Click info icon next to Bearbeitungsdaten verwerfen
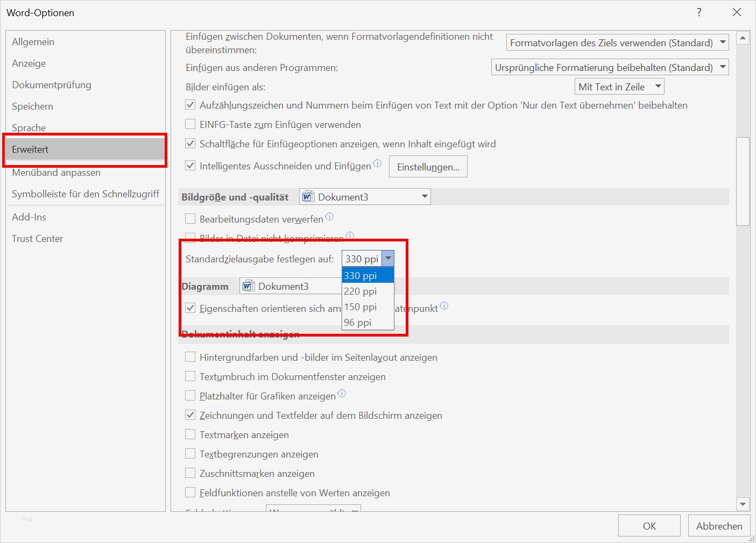The height and width of the screenshot is (543, 756). [329, 216]
